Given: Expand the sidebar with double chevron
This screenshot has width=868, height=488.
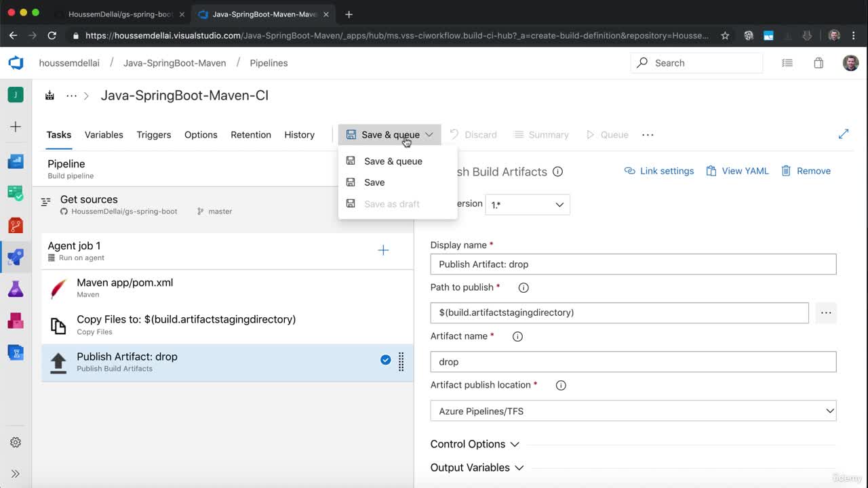Looking at the screenshot, I should [x=16, y=474].
